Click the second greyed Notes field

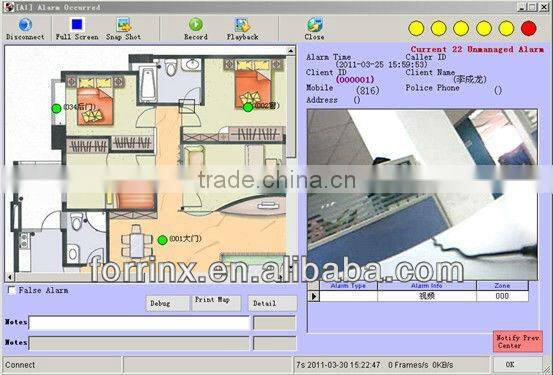tap(139, 343)
